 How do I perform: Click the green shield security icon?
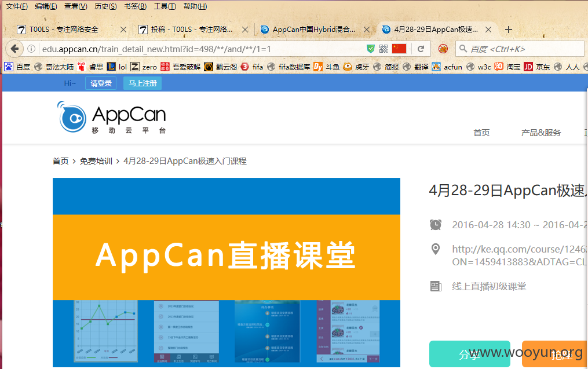tap(371, 49)
